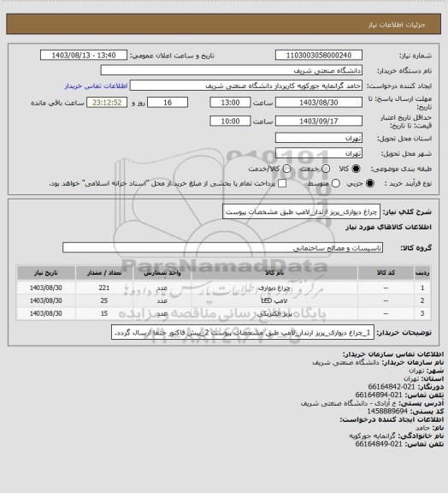Select the کالا/خدمت radio button

pos(286,169)
